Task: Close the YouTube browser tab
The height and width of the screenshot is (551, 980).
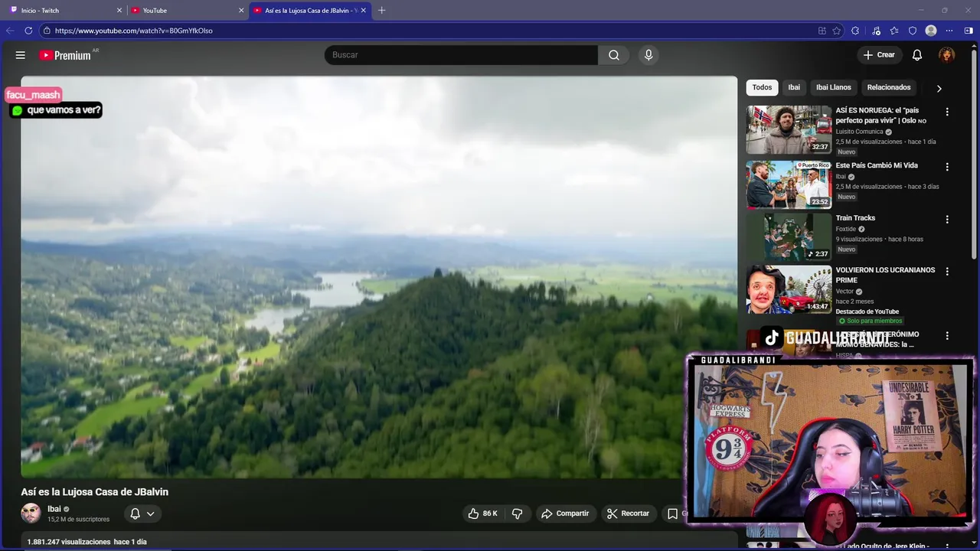Action: pos(241,10)
